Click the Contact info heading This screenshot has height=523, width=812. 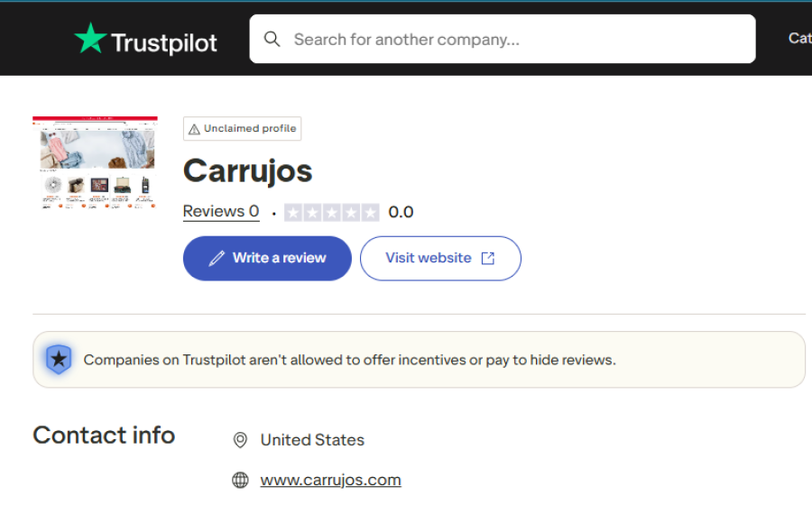point(104,435)
